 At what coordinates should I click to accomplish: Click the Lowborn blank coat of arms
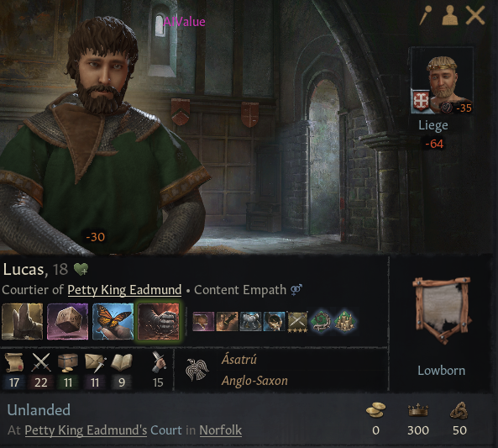pos(442,310)
